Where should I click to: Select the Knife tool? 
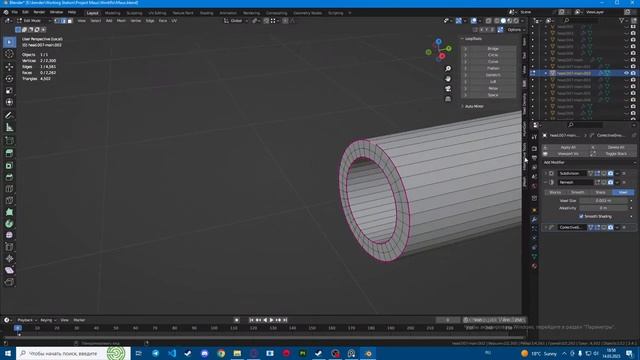pyautogui.click(x=9, y=200)
